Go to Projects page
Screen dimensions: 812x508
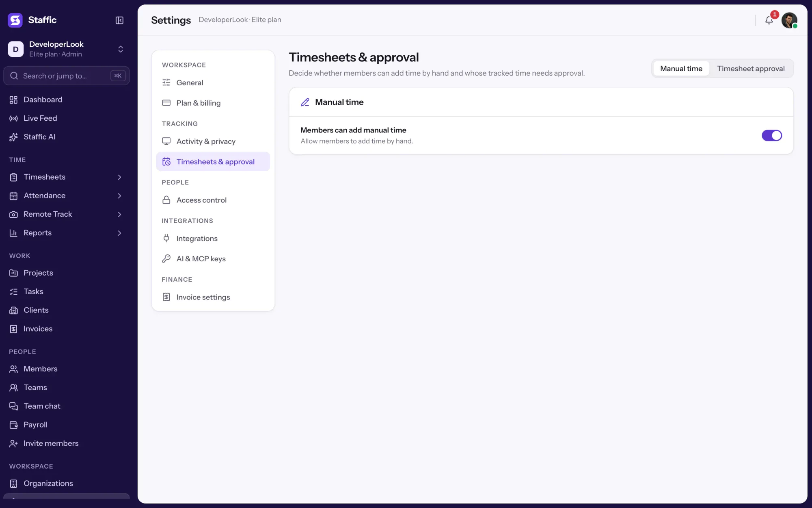click(67, 273)
